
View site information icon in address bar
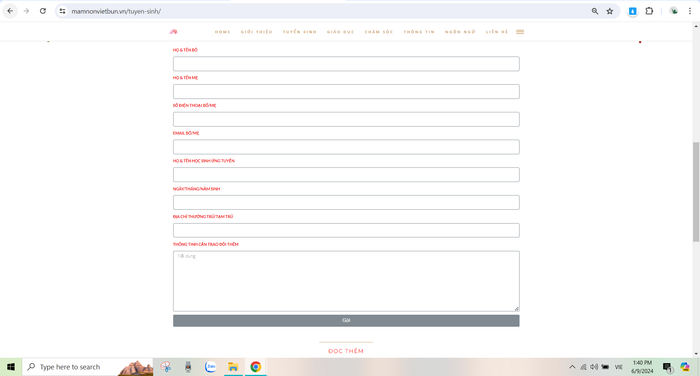point(62,11)
